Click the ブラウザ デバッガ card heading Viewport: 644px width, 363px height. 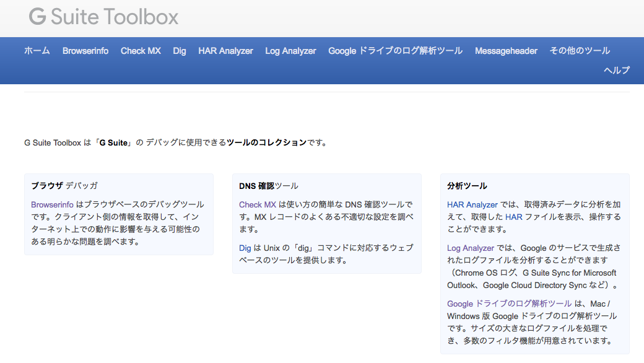pyautogui.click(x=64, y=185)
